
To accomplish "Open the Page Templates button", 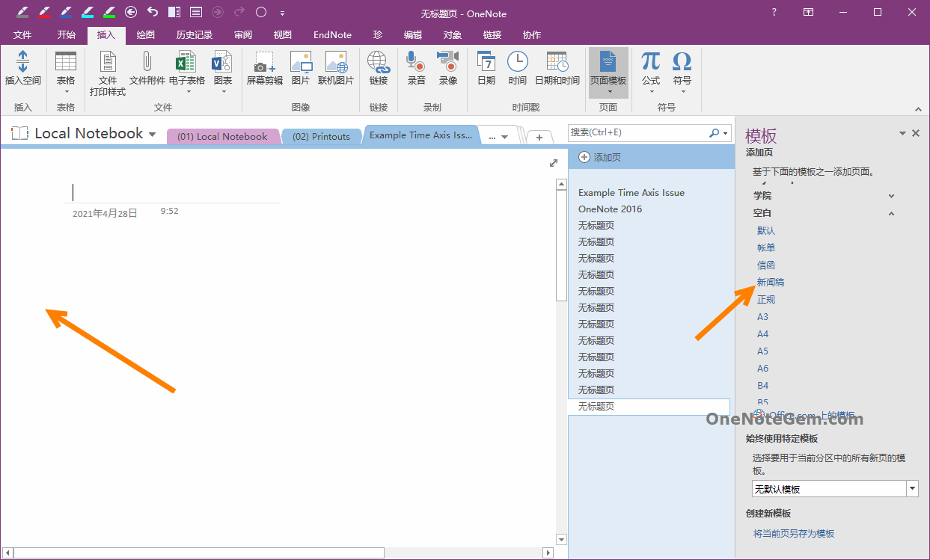I will tap(608, 73).
